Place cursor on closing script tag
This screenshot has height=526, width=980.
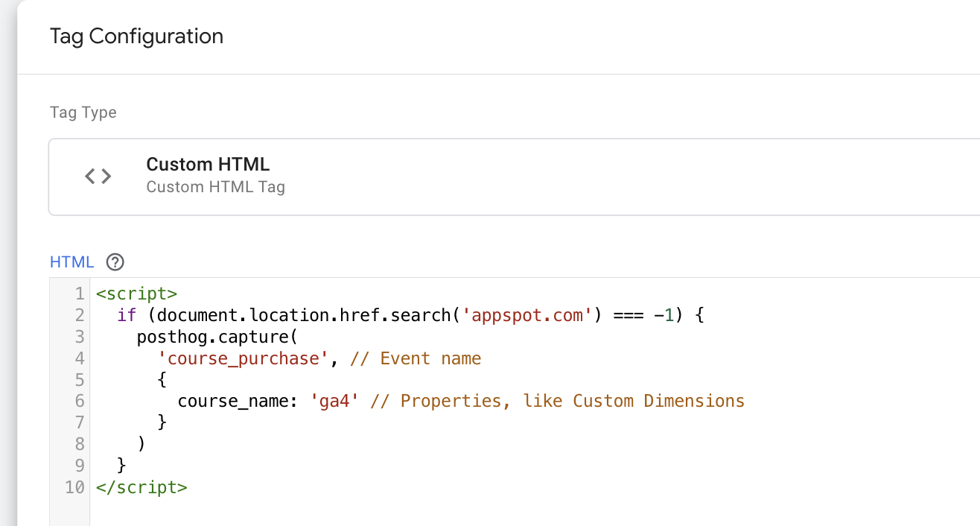[141, 488]
